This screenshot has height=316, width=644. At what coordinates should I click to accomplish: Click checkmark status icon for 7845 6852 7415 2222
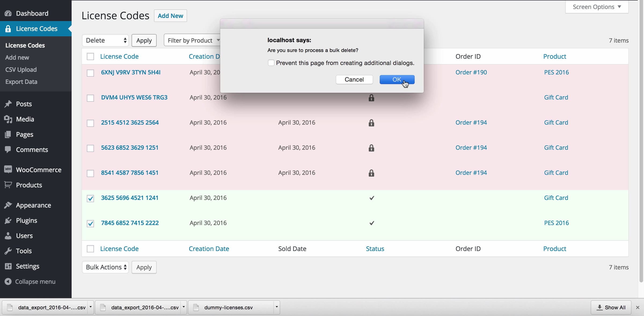click(372, 223)
